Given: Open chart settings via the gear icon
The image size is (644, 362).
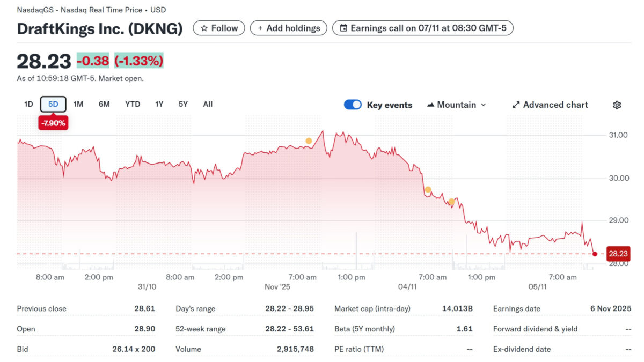Looking at the screenshot, I should [617, 105].
